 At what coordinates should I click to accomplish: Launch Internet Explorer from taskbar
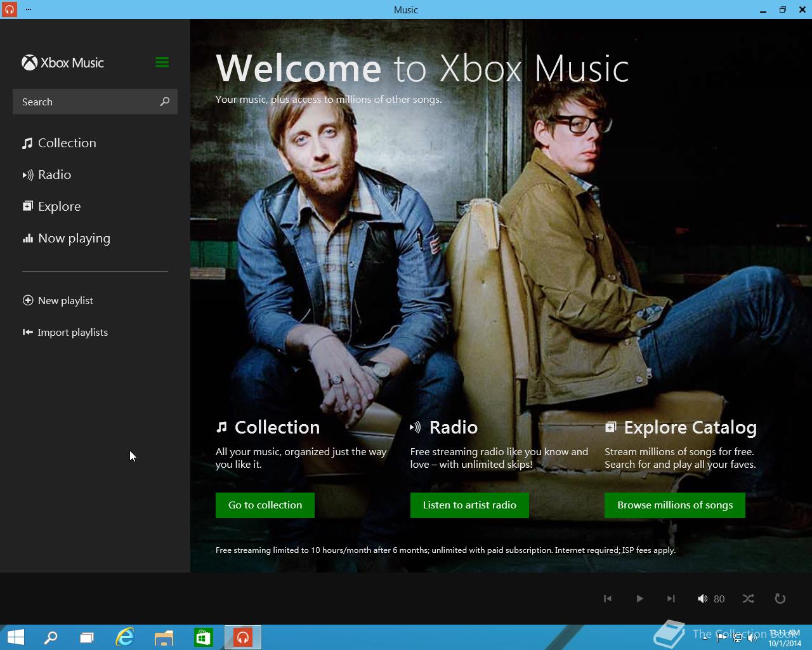pyautogui.click(x=125, y=637)
